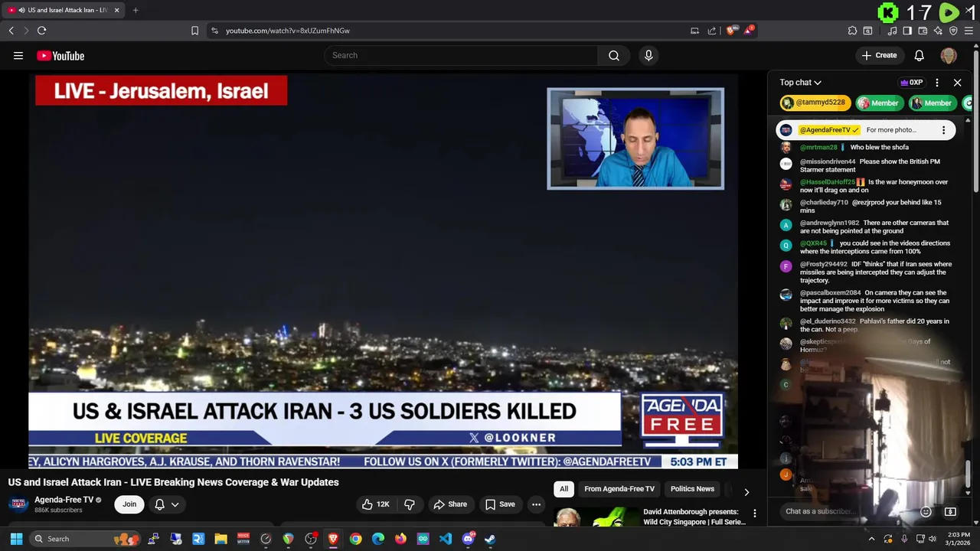Expand the notification bell options chevron
This screenshot has height=551, width=980.
[175, 504]
